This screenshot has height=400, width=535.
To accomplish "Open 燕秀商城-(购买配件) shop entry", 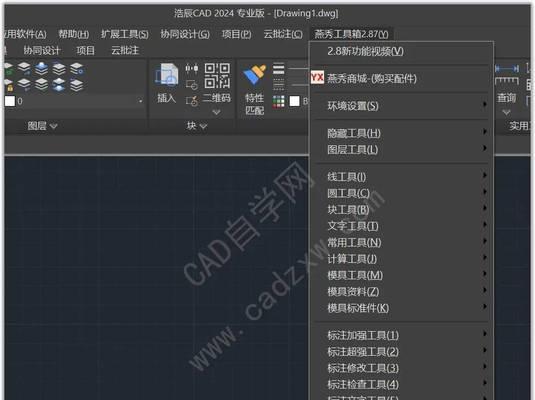I will pyautogui.click(x=401, y=78).
